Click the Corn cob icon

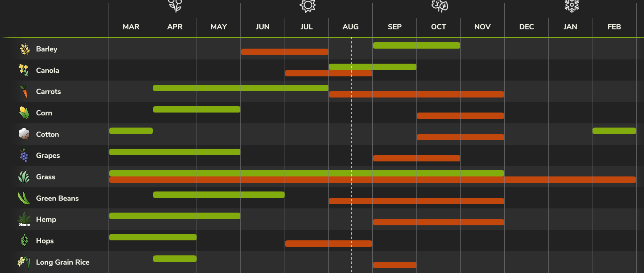pyautogui.click(x=24, y=113)
